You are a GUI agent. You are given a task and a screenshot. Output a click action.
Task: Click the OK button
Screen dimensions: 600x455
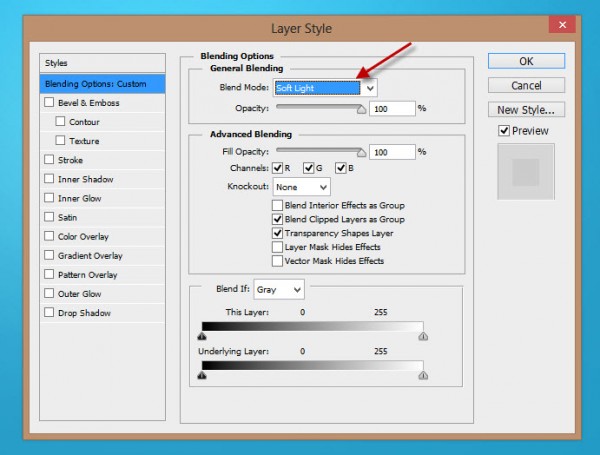(526, 61)
